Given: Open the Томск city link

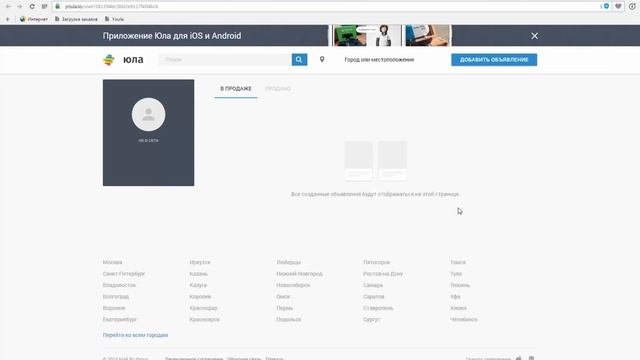Looking at the screenshot, I should (x=458, y=262).
